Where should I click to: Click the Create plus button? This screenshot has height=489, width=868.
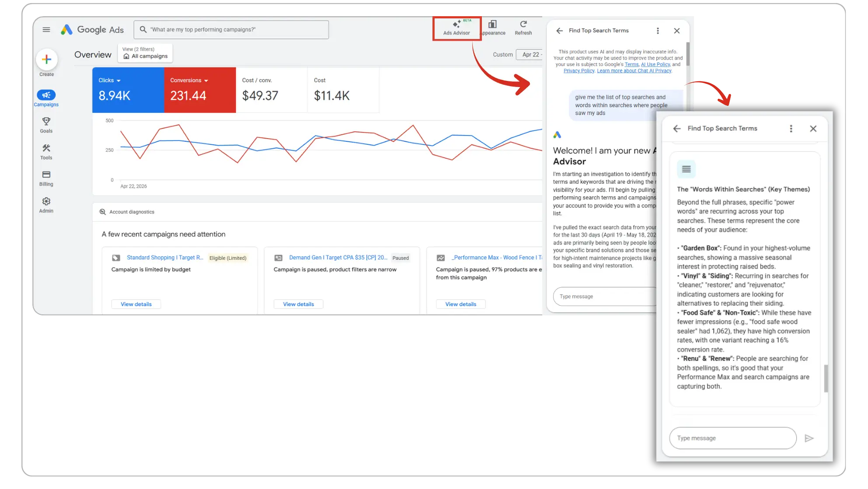coord(47,59)
